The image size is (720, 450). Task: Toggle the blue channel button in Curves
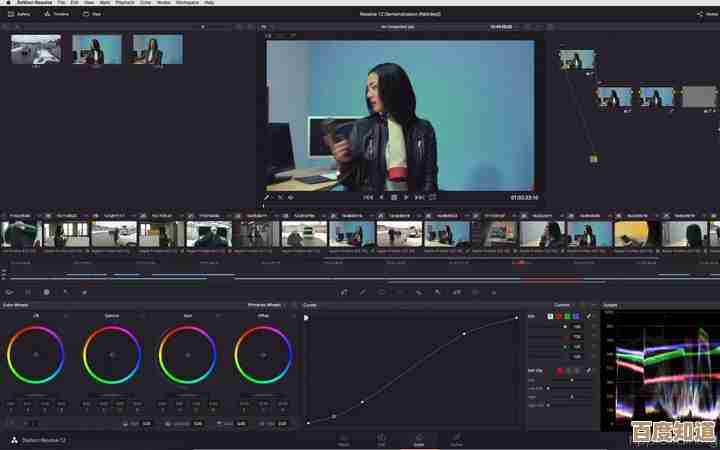[x=576, y=316]
